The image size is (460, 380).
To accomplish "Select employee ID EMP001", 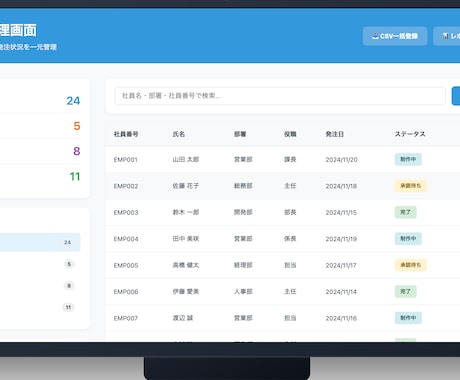I will coord(126,160).
